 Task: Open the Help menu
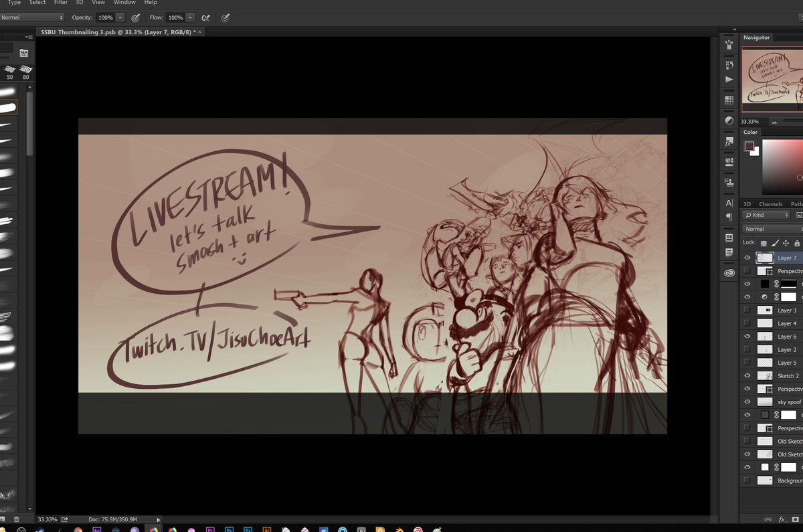(151, 3)
